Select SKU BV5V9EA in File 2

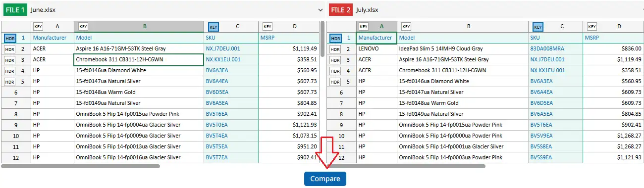tap(556, 136)
